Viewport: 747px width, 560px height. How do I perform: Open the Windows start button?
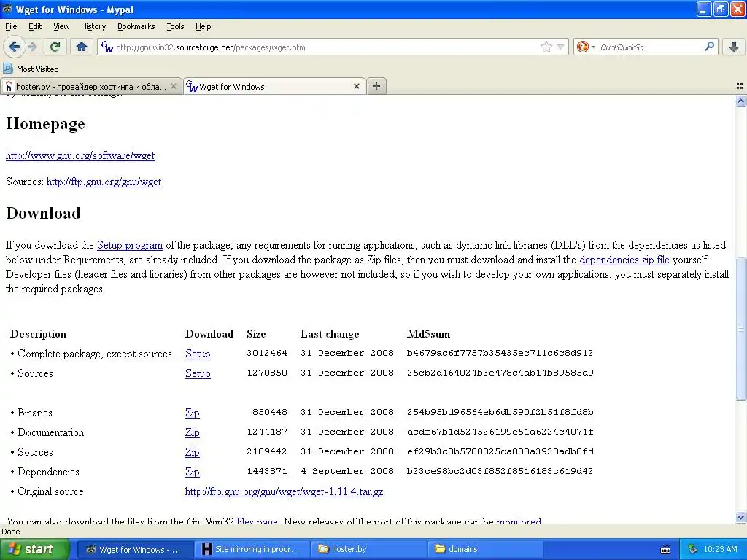(35, 549)
